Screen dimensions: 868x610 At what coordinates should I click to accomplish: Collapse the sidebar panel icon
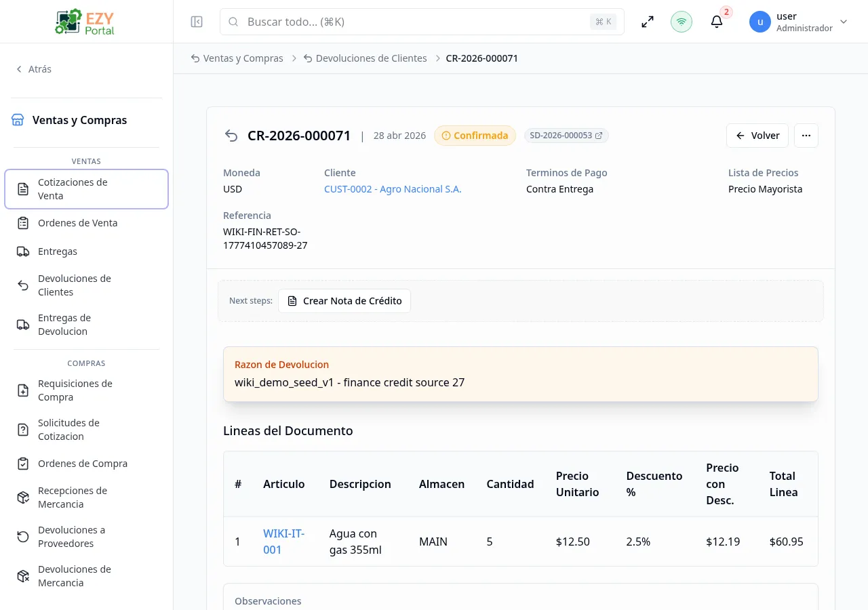197,22
